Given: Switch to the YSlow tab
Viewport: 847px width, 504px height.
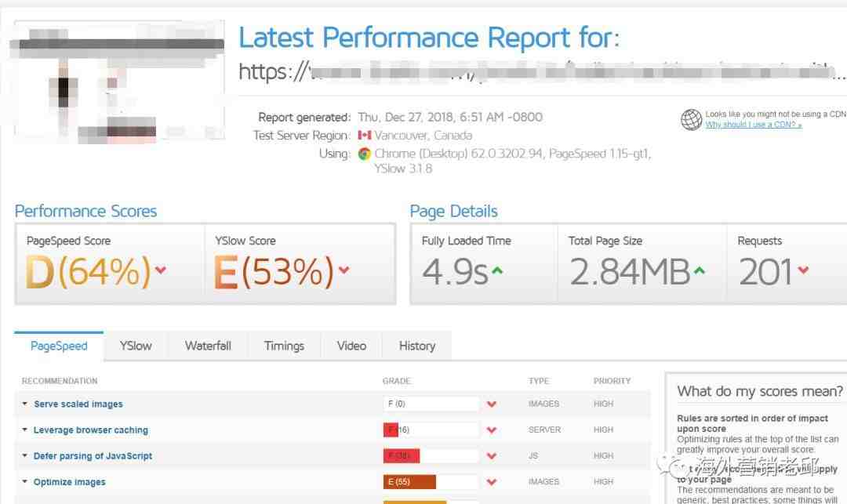Looking at the screenshot, I should (136, 346).
